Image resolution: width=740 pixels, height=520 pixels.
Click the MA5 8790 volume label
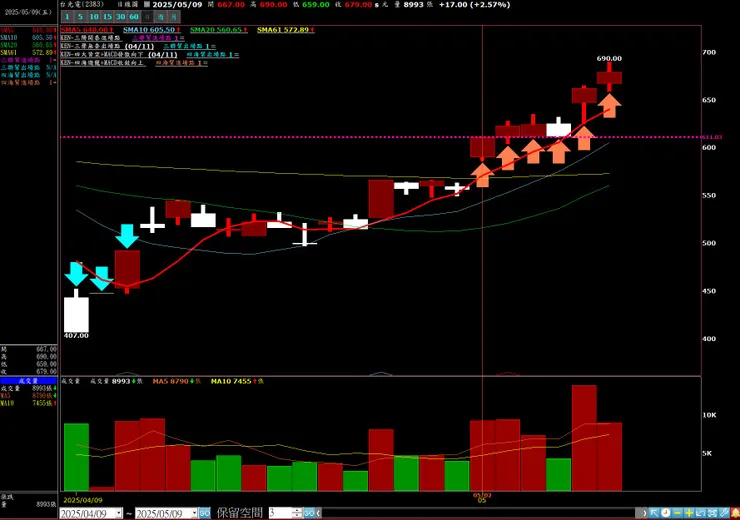(177, 381)
